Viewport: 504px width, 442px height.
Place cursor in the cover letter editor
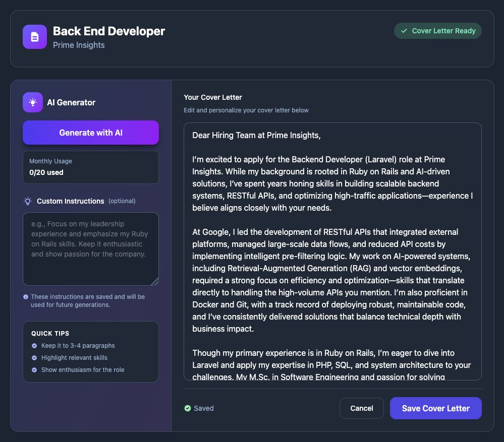point(332,252)
